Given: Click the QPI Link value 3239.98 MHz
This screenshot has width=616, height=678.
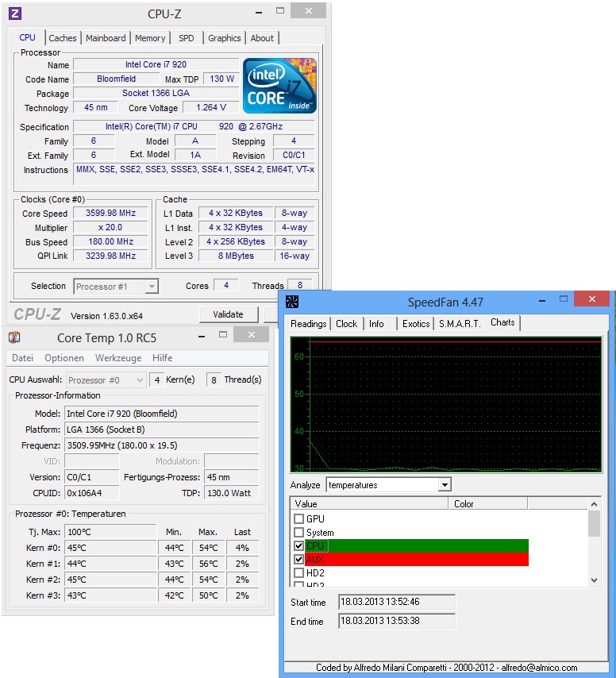Looking at the screenshot, I should 110,256.
